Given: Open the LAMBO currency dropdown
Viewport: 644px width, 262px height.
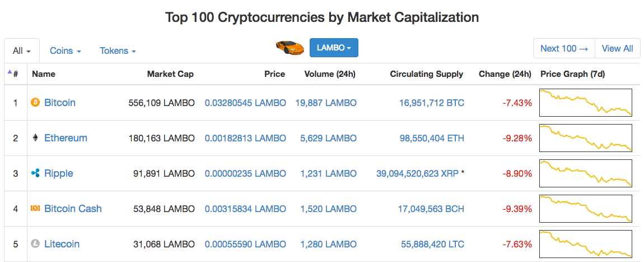Looking at the screenshot, I should click(x=334, y=48).
